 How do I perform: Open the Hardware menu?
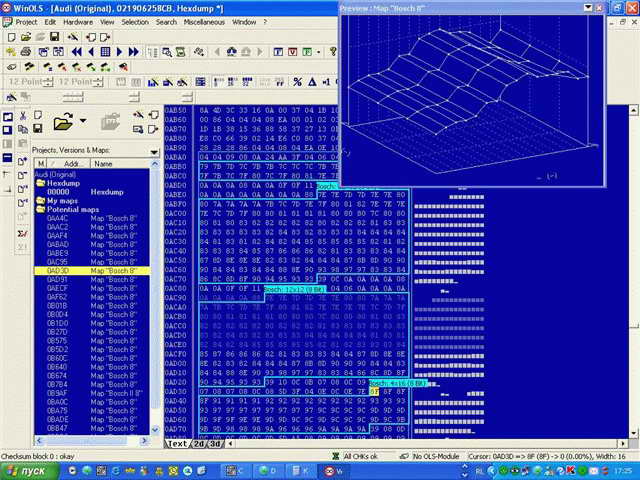(x=78, y=21)
